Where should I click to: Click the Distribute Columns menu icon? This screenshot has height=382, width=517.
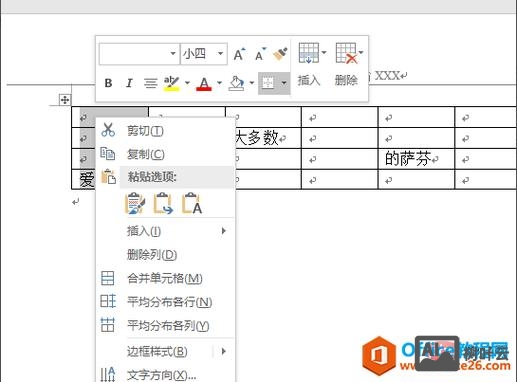[x=108, y=325]
